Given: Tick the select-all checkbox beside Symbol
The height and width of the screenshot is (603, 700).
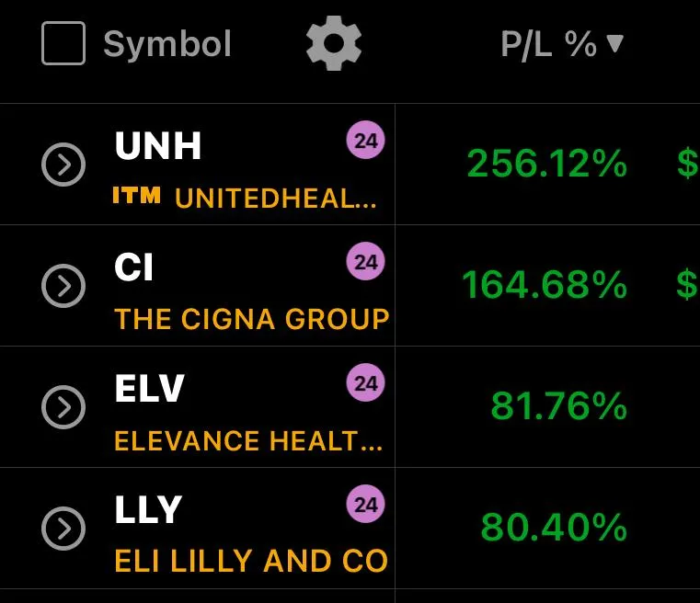Looking at the screenshot, I should point(63,43).
